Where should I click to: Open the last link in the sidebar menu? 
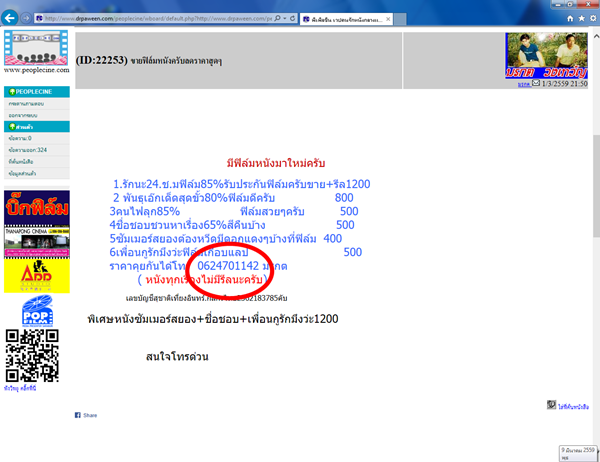pyautogui.click(x=22, y=173)
